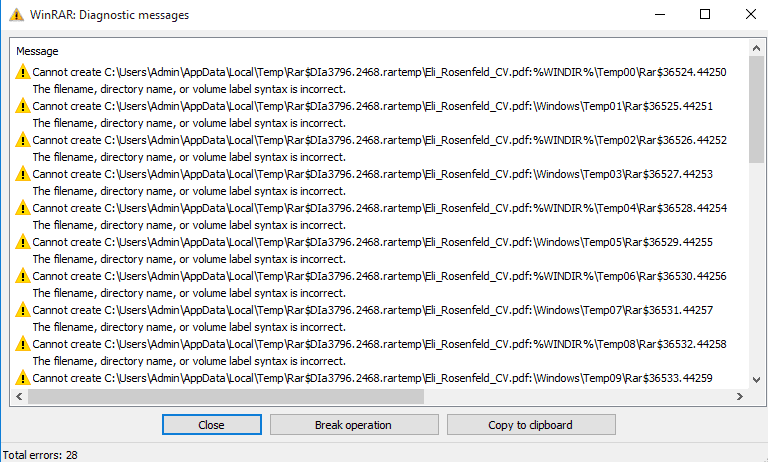
Task: Click the horizontal scrollbar left arrow
Action: tap(19, 397)
